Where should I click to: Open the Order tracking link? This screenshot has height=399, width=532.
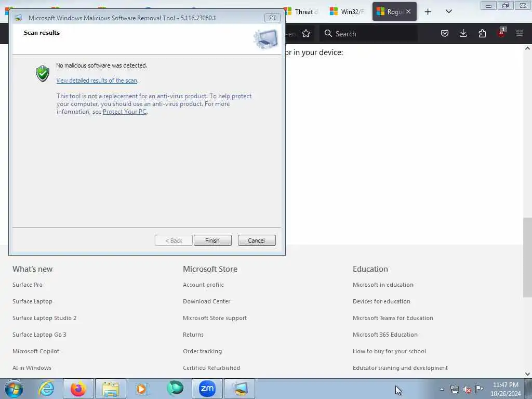202,351
